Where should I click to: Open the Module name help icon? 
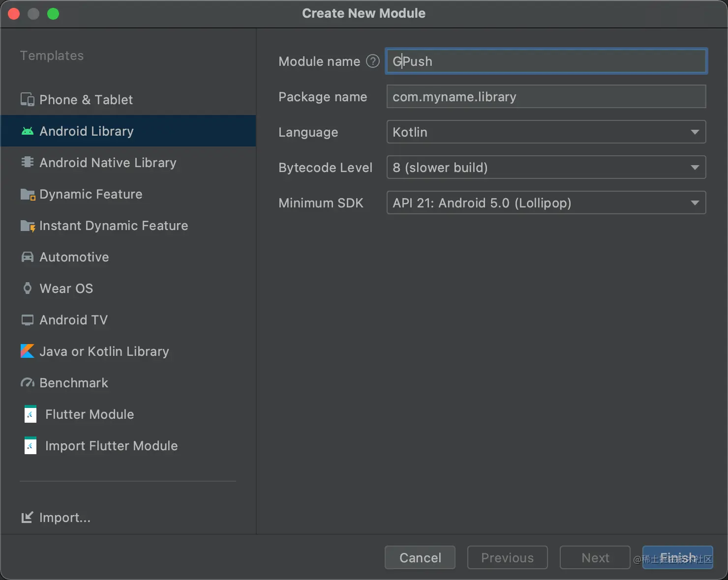click(373, 61)
